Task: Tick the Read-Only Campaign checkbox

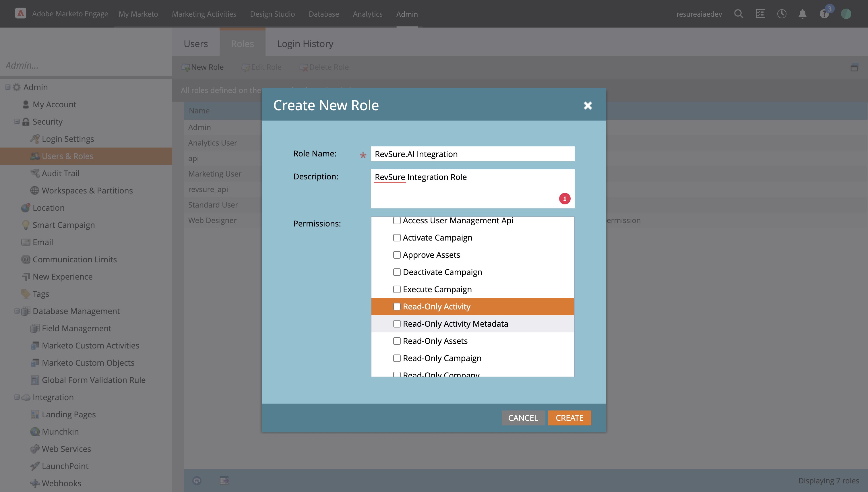Action: (397, 358)
